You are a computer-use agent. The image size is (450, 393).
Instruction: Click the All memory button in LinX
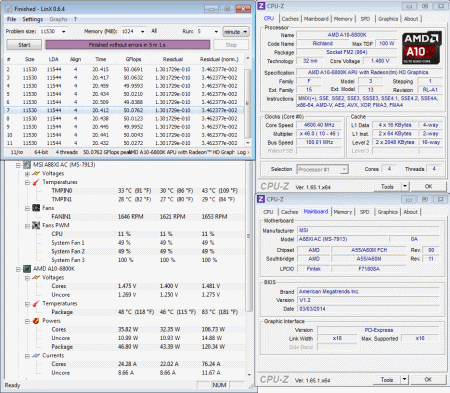pos(154,31)
